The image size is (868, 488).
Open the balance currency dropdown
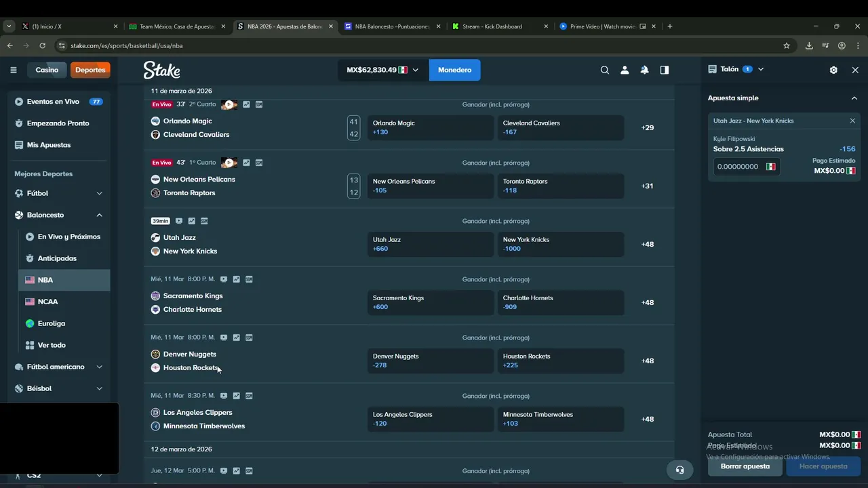[x=383, y=70]
